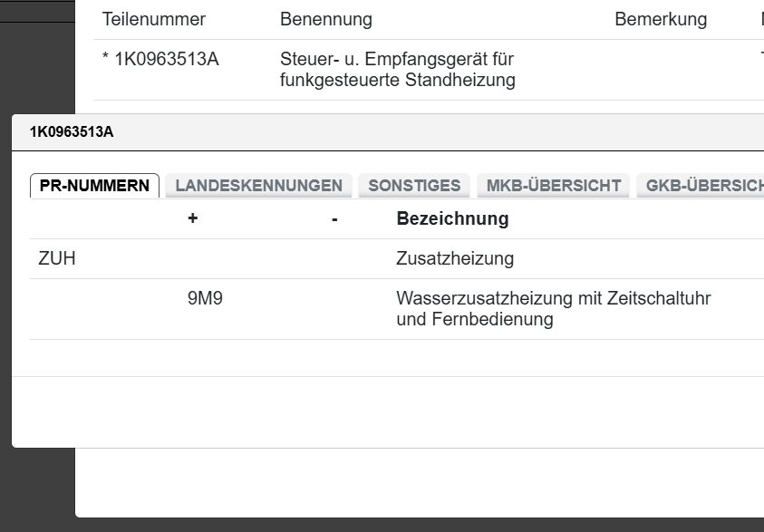Open the LANDESKENNUNGEN tab

[x=257, y=185]
